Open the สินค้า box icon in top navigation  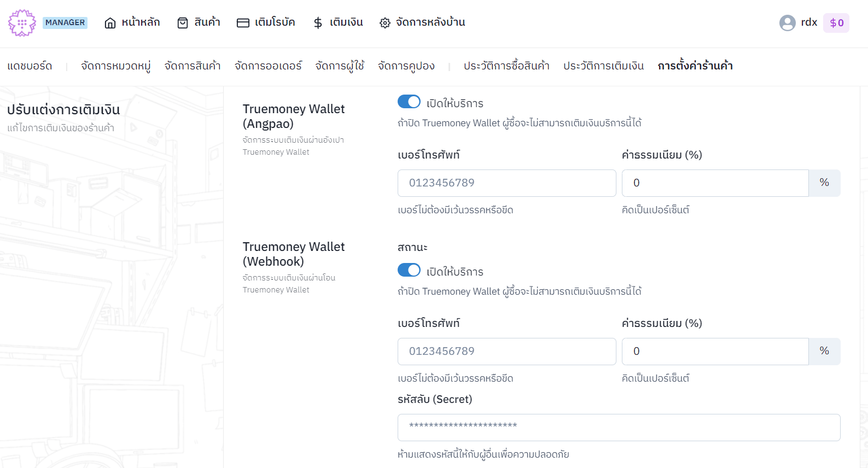click(x=182, y=22)
